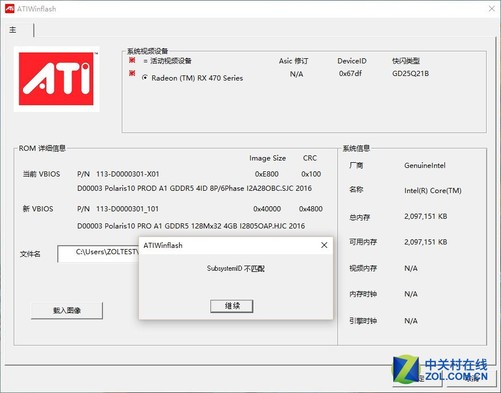Click the new VBIOS image size 0x40000
The width and height of the screenshot is (501, 393).
(267, 209)
